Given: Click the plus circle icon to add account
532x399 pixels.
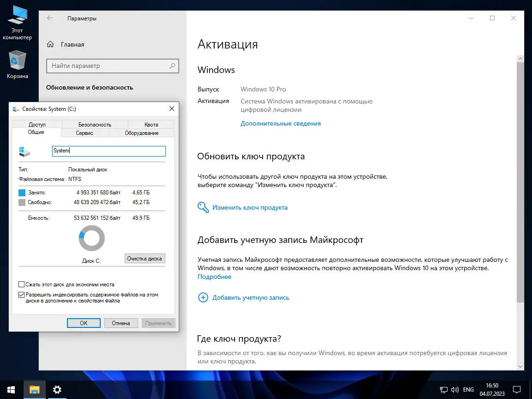Looking at the screenshot, I should click(203, 297).
